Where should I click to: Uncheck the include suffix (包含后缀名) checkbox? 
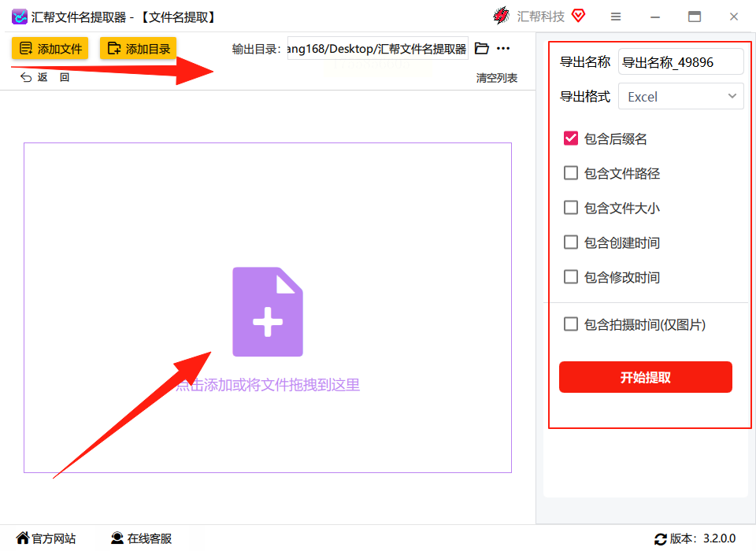(x=571, y=139)
